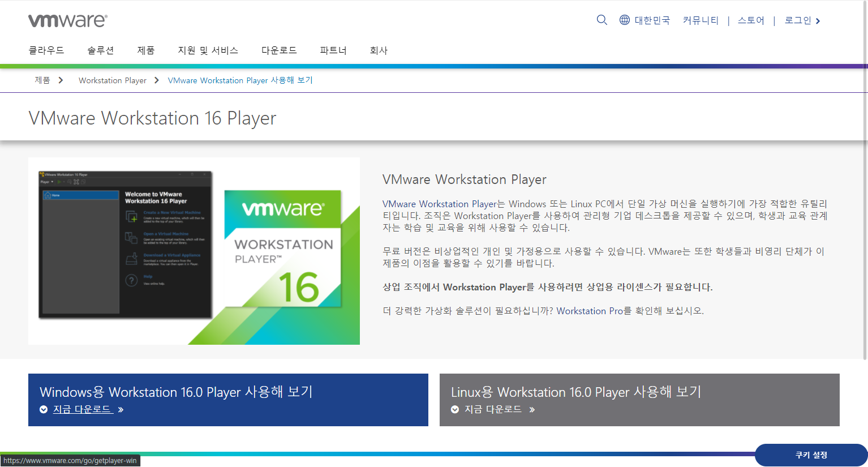Click Windows용 지금 다운로드 link
Viewport: 868px width, 467px height.
[83, 409]
